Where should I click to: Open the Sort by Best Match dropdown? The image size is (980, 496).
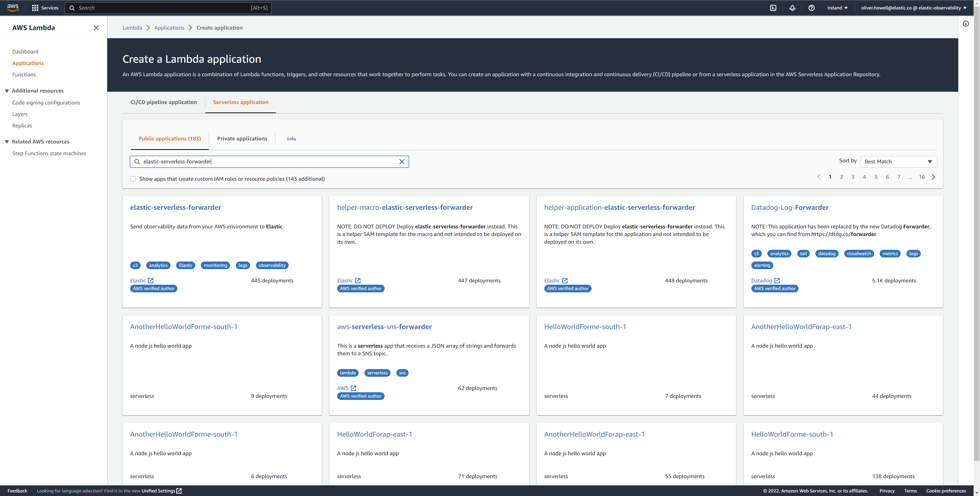tap(899, 161)
